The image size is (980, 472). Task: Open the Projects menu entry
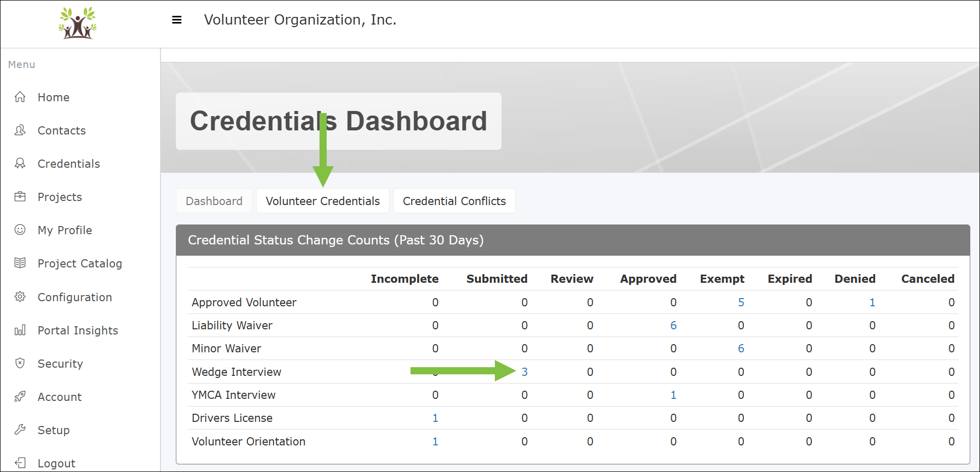(60, 197)
